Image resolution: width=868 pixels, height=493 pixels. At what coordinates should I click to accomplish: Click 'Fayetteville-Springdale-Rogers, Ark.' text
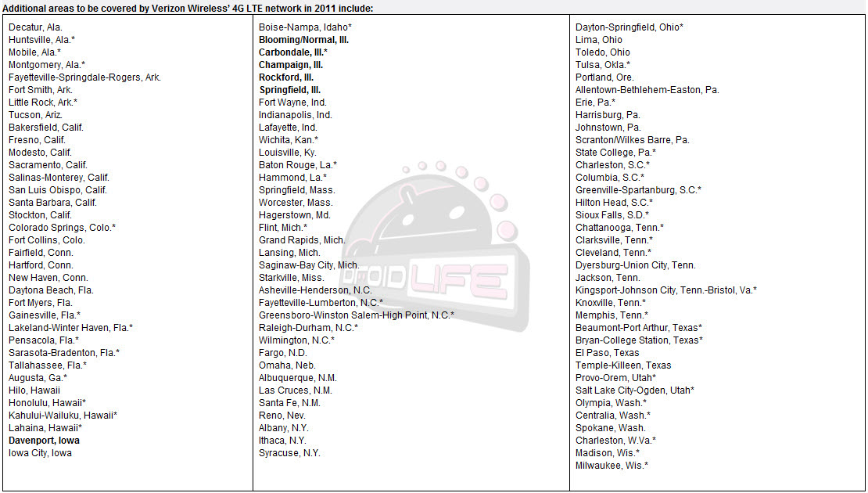pos(84,77)
